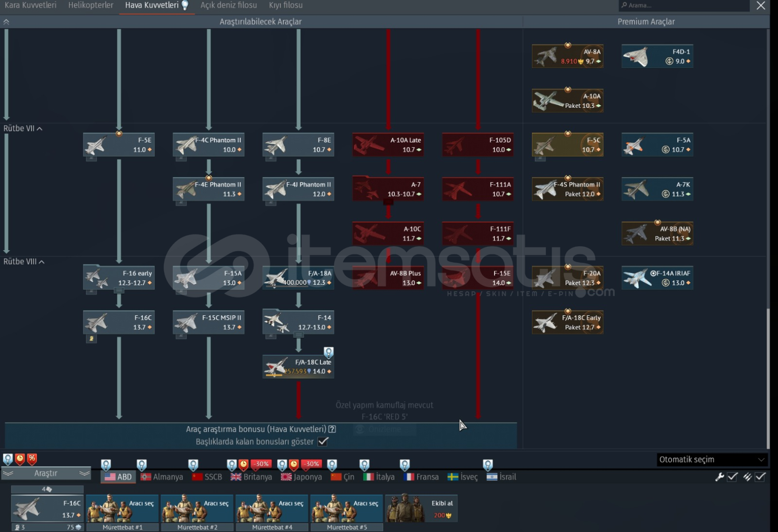The image size is (778, 532).
Task: Click the research bonus bulb above ABD
Action: 106,465
